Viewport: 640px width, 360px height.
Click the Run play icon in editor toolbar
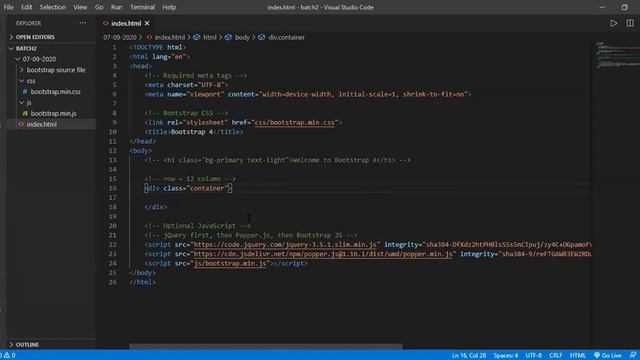[613, 23]
